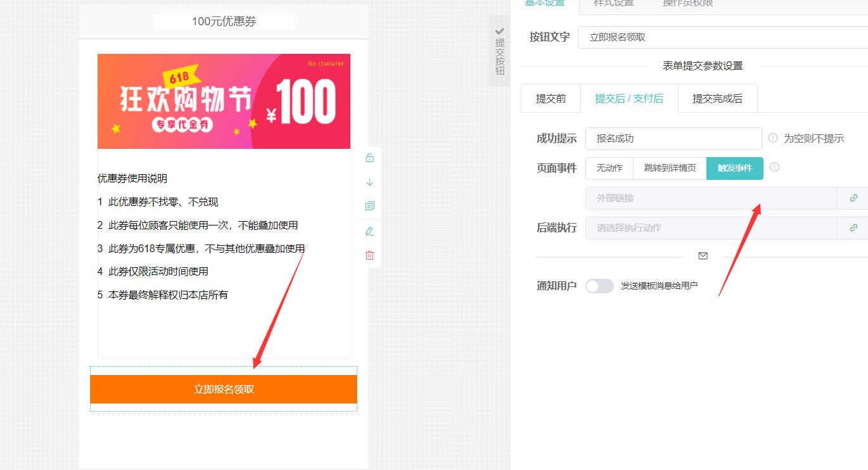Open the 操作员权限 tab
868x470 pixels.
pyautogui.click(x=687, y=4)
